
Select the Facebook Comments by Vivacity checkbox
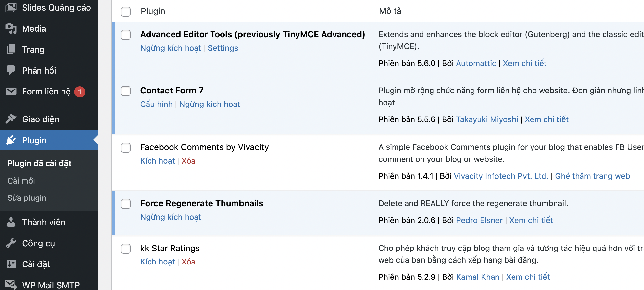point(125,148)
